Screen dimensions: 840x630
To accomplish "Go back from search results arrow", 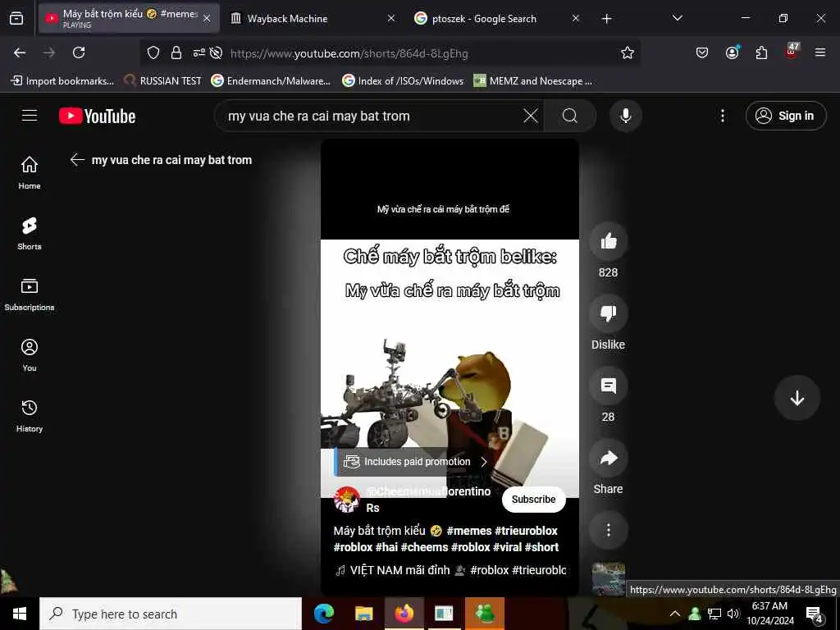I will click(x=78, y=160).
